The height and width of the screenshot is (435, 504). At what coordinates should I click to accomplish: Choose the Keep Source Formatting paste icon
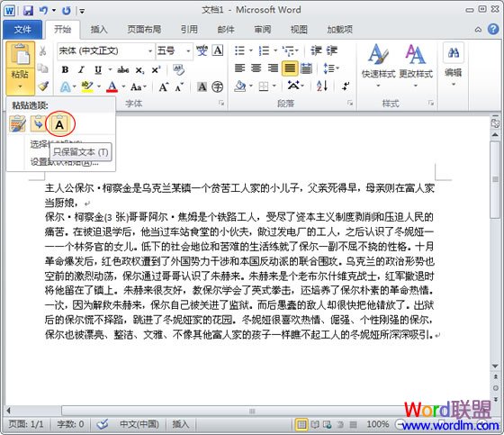[x=17, y=124]
